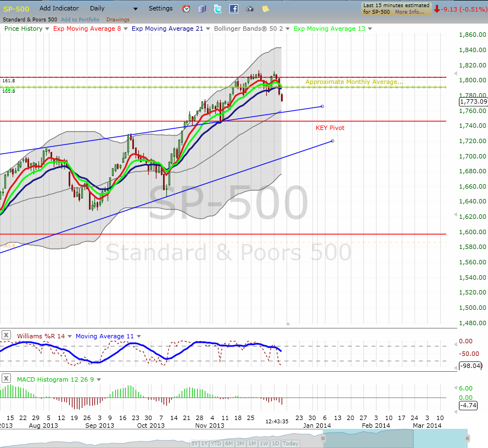Open the yellow sticky note icon
488x448 pixels.
point(266,9)
